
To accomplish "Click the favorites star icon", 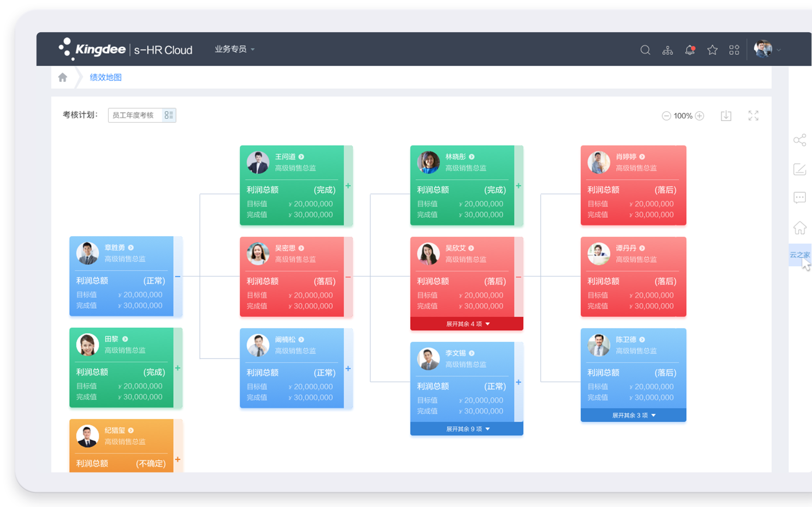I will (x=712, y=50).
